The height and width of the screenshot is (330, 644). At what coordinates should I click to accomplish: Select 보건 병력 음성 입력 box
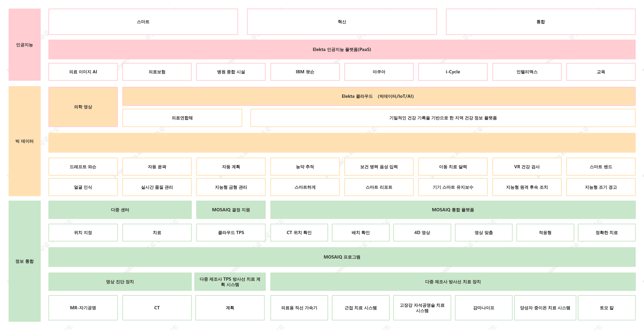(379, 167)
